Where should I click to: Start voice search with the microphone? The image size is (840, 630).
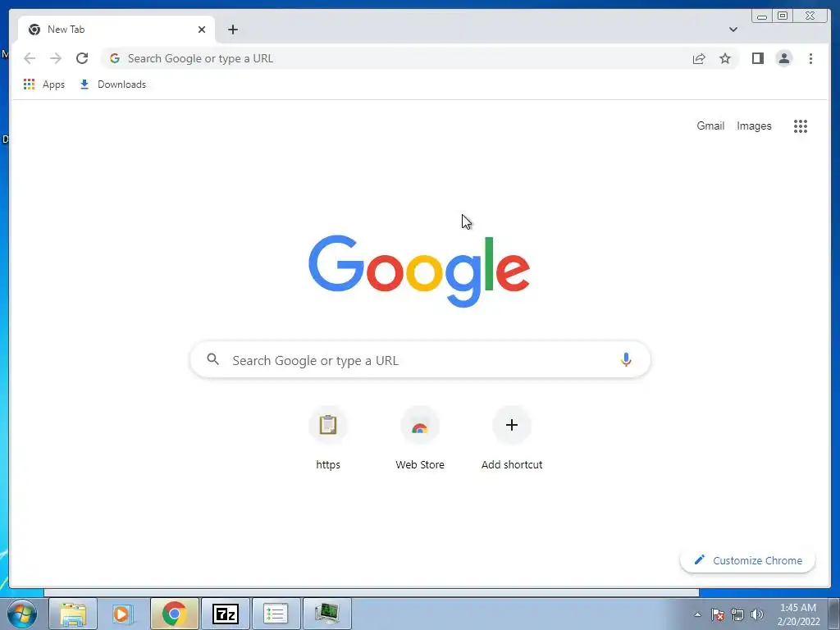[x=626, y=359]
